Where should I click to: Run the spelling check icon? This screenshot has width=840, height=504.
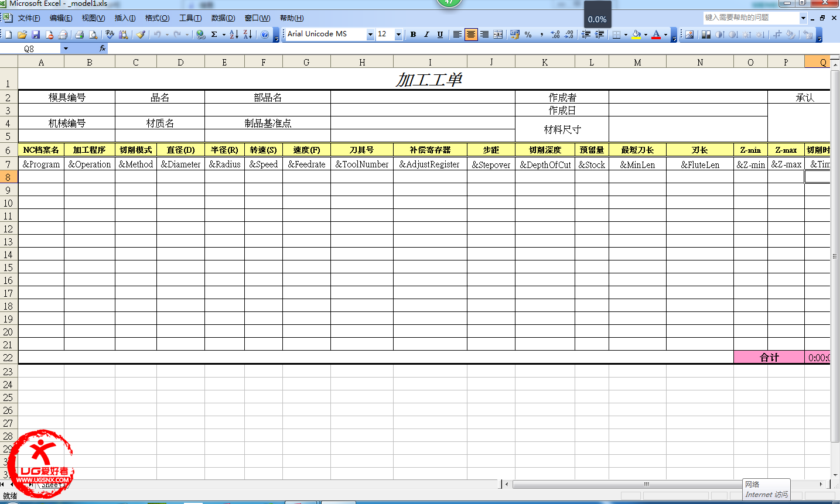110,35
